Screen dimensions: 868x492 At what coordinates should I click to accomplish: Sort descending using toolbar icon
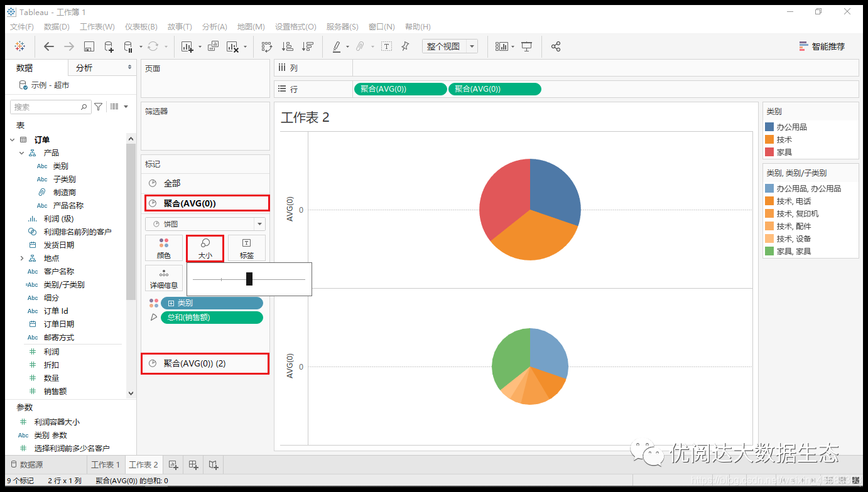click(307, 46)
